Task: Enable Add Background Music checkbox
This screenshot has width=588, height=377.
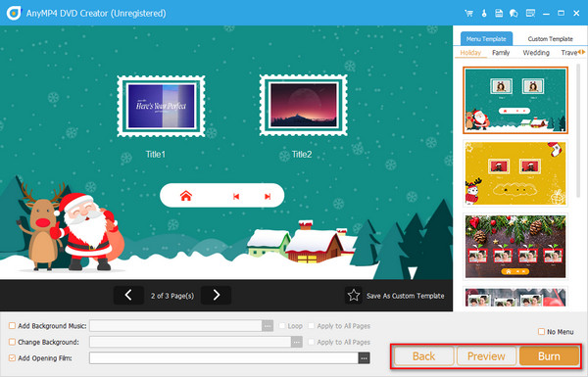Action: pos(12,326)
